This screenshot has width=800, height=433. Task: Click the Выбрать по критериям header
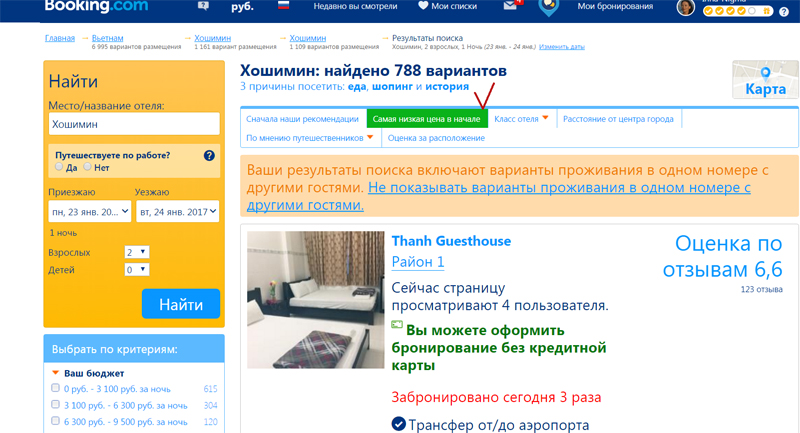(134, 349)
